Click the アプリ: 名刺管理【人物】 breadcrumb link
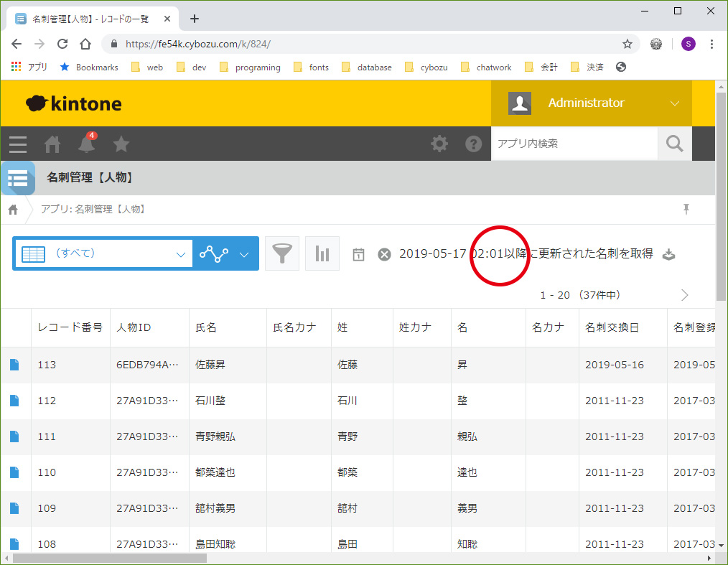The height and width of the screenshot is (565, 728). click(x=94, y=210)
